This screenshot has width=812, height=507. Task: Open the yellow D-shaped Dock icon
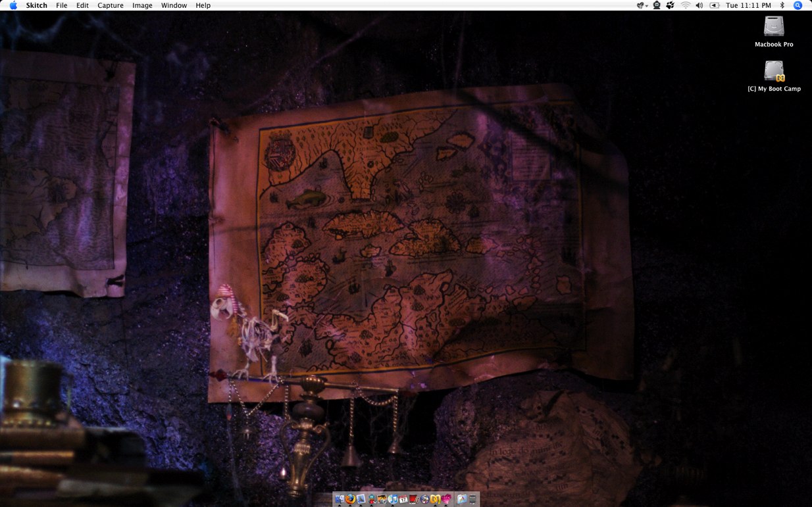(x=435, y=499)
